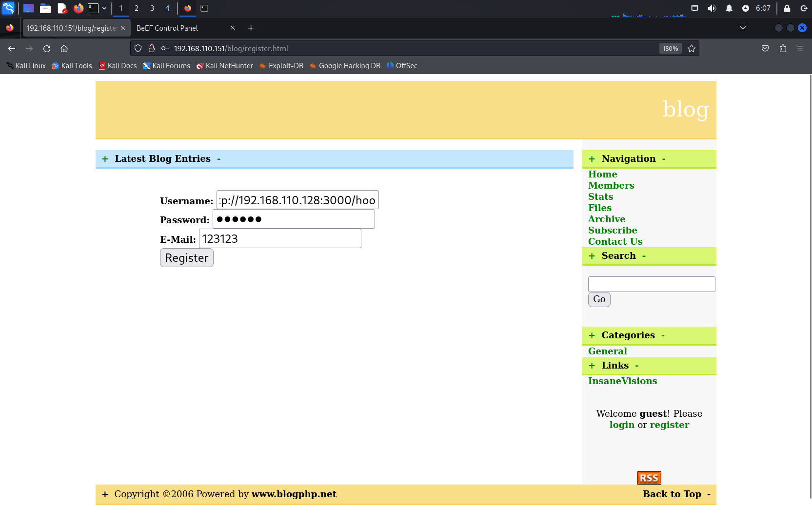The height and width of the screenshot is (506, 812).
Task: Switch to the BeEF Control Panel tab
Action: [x=167, y=28]
